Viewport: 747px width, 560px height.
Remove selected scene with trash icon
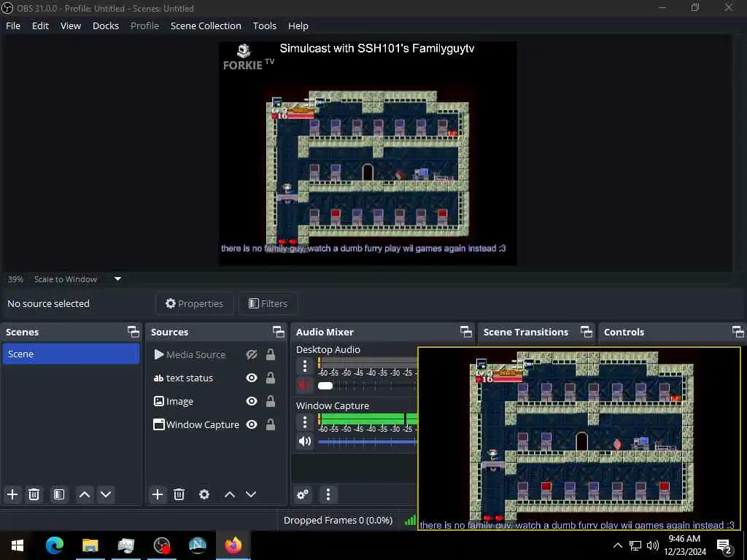tap(34, 494)
